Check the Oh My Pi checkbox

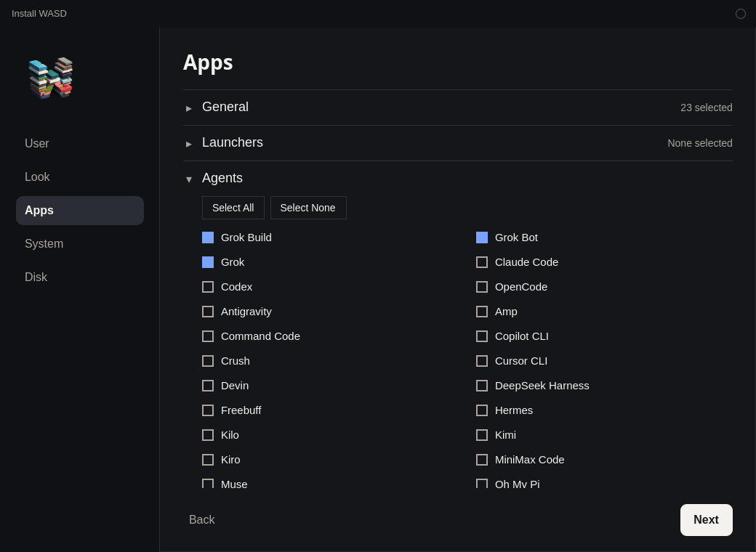[482, 484]
